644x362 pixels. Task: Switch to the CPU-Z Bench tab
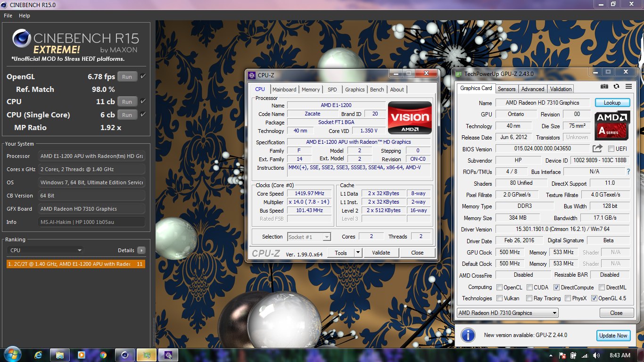pos(377,90)
